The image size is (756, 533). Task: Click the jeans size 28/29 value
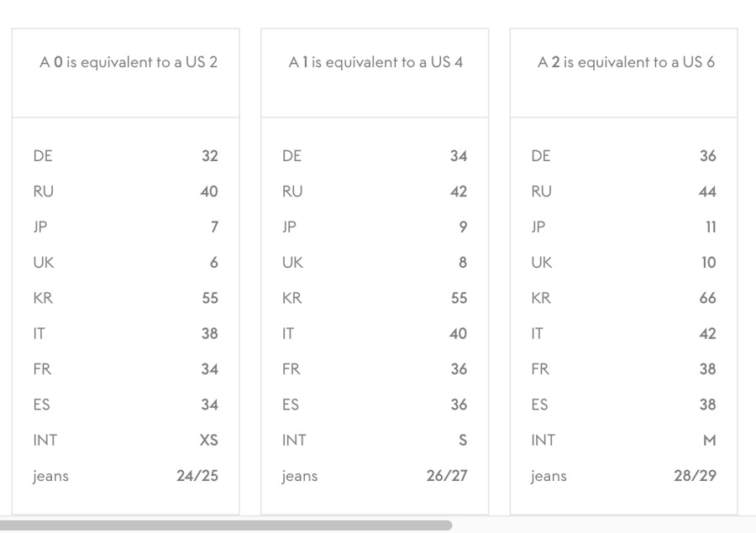point(696,476)
